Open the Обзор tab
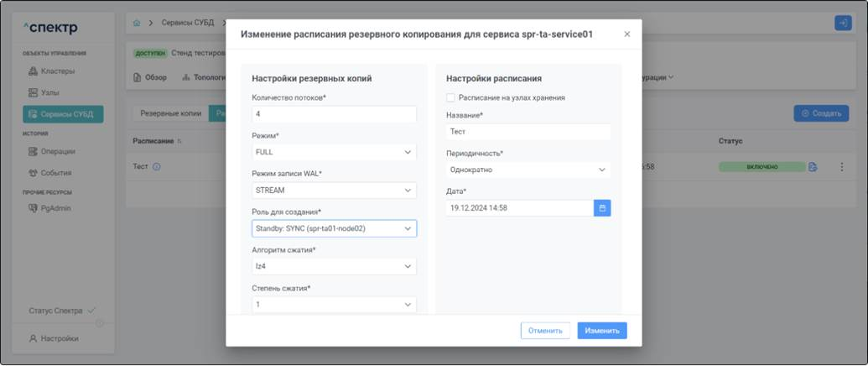Image resolution: width=868 pixels, height=366 pixels. click(151, 77)
